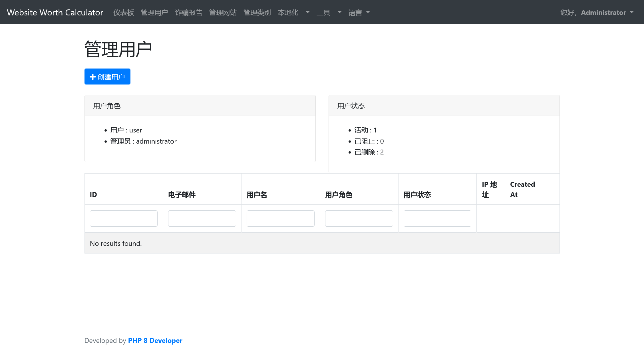Image resolution: width=644 pixels, height=352 pixels.
Task: Click the 用户状态 filter input field
Action: (x=437, y=218)
